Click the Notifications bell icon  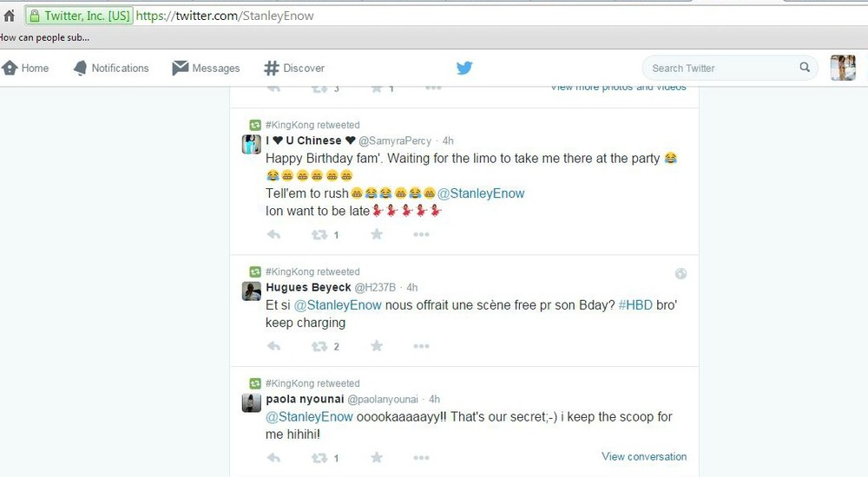80,68
